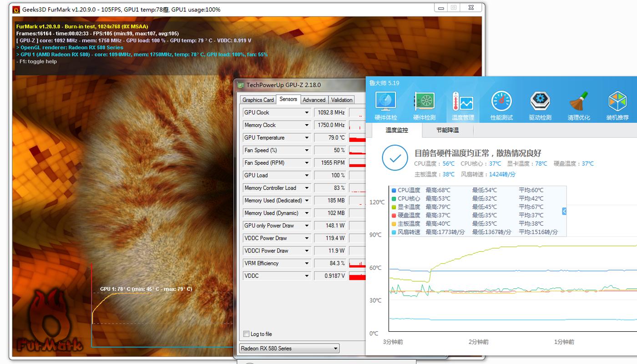Open 性能测试 performance test icon
637x364 pixels.
(501, 101)
